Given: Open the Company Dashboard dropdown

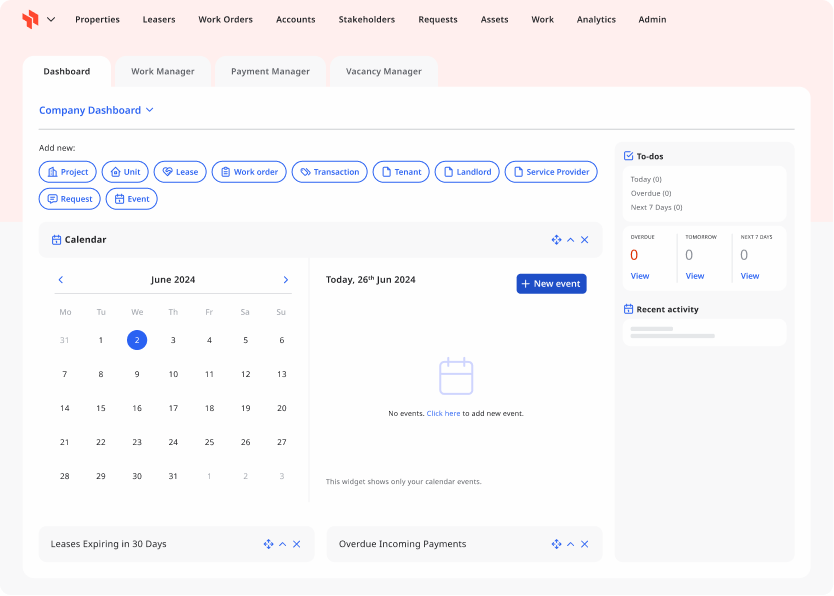Looking at the screenshot, I should [97, 110].
